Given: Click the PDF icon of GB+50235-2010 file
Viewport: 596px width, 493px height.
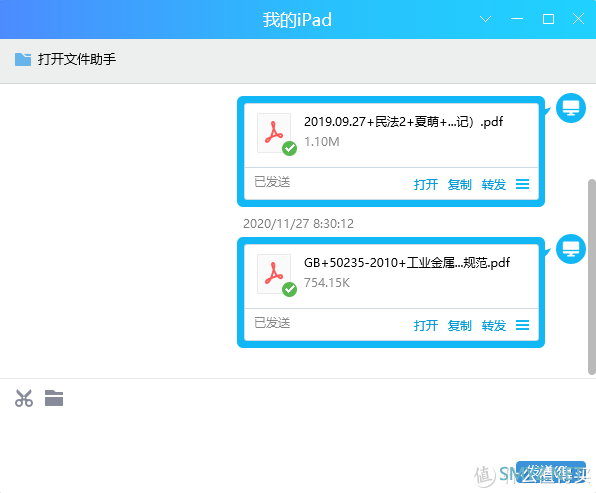Looking at the screenshot, I should (x=274, y=274).
